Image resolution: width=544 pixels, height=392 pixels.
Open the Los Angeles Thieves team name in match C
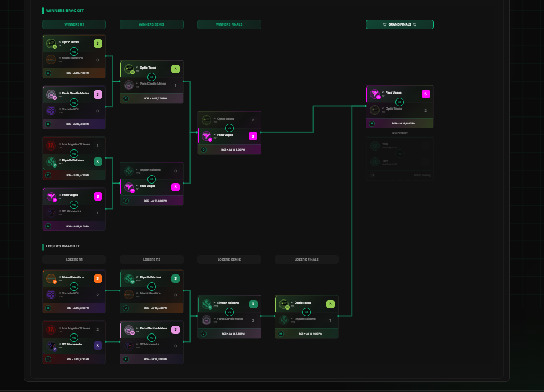point(76,144)
